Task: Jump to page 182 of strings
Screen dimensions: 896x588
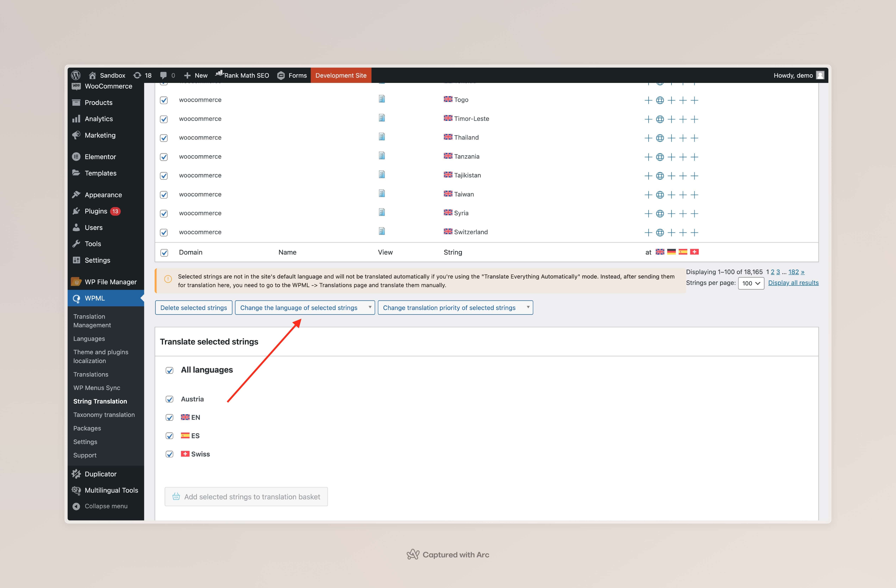Action: point(794,272)
